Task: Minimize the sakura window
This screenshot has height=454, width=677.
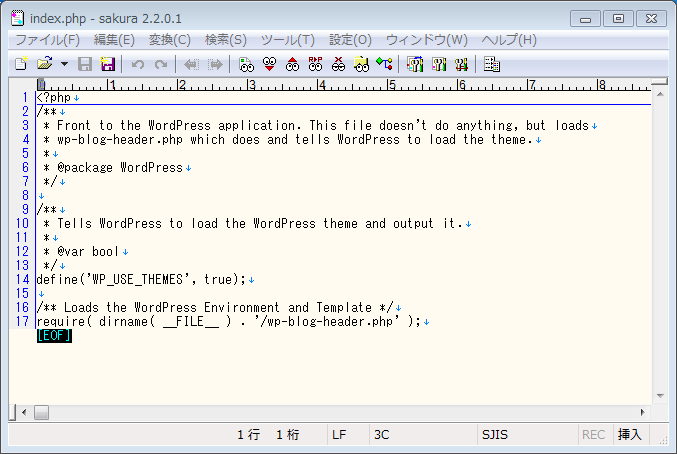Action: tap(585, 19)
